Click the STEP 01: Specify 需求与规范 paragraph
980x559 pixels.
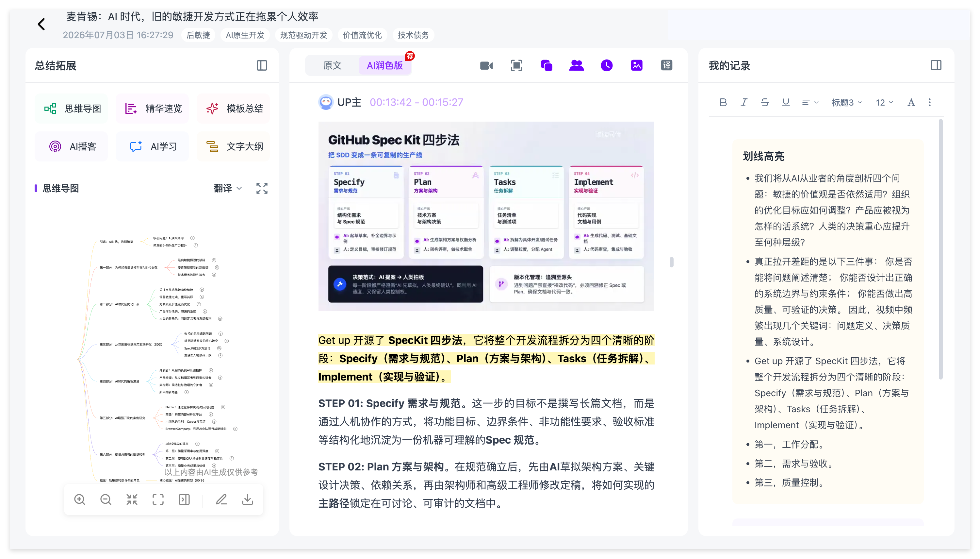pos(486,422)
